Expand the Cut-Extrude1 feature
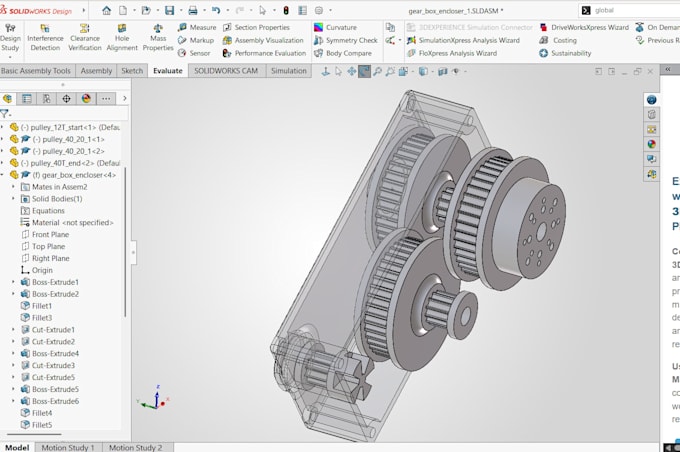The height and width of the screenshot is (452, 680). point(13,330)
